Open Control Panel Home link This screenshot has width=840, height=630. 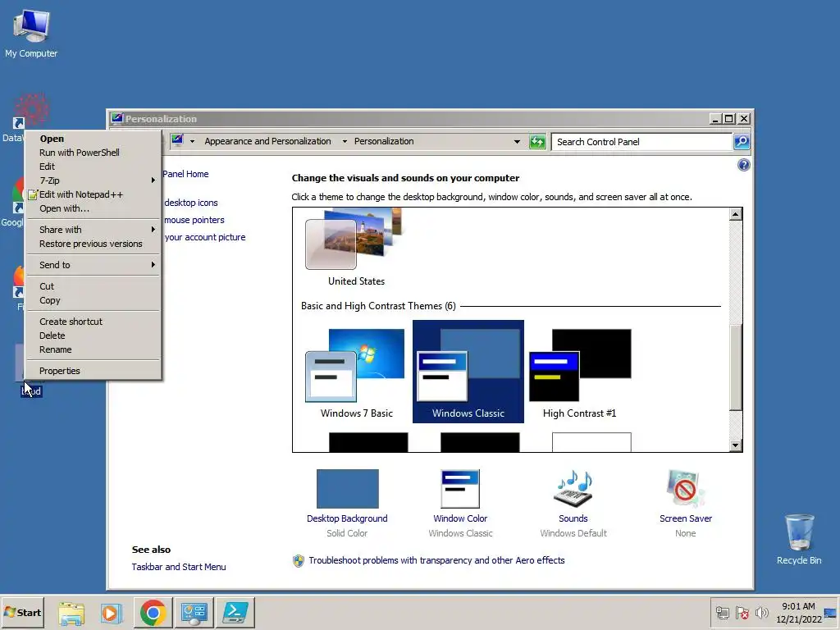185,174
